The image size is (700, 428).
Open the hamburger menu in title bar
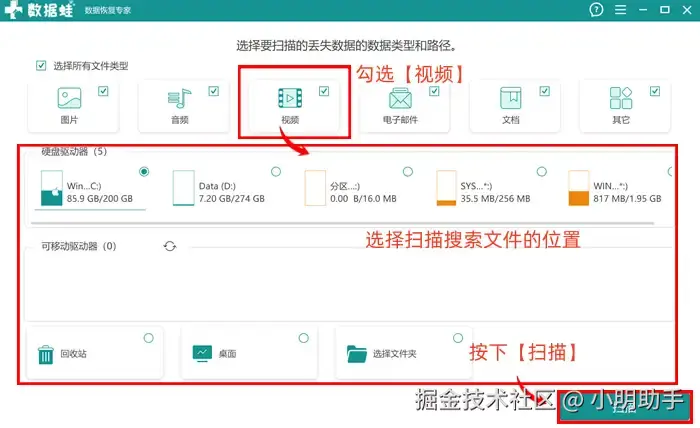[620, 9]
